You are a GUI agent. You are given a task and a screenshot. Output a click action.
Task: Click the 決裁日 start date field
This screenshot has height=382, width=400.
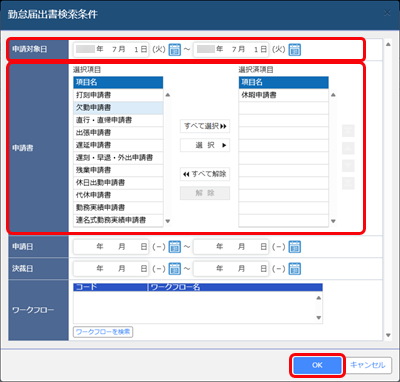(111, 269)
